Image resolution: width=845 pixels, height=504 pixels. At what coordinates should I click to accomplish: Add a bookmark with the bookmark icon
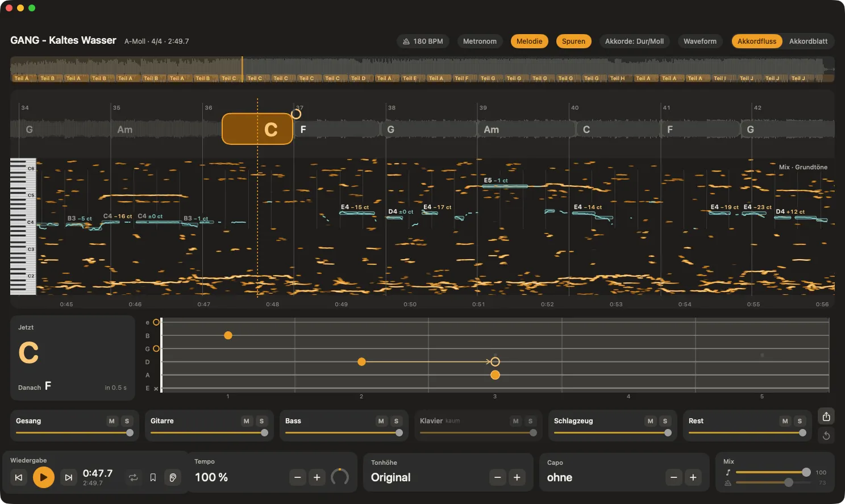point(153,477)
